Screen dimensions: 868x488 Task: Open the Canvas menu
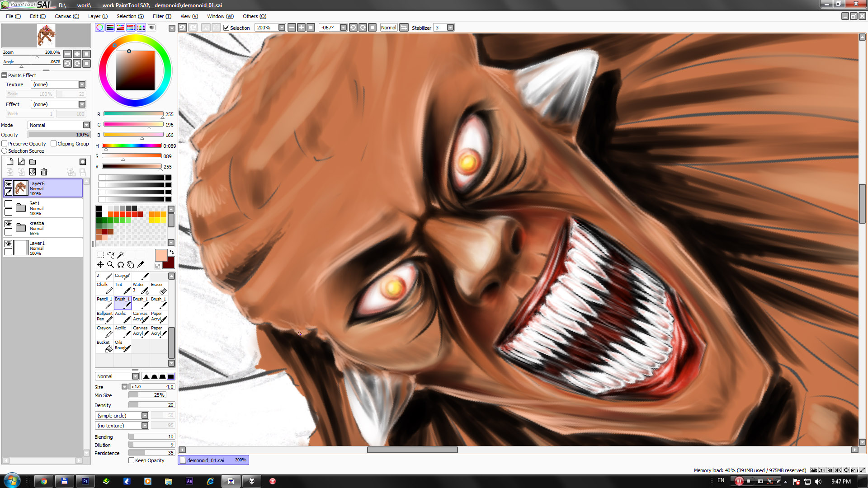click(x=67, y=16)
